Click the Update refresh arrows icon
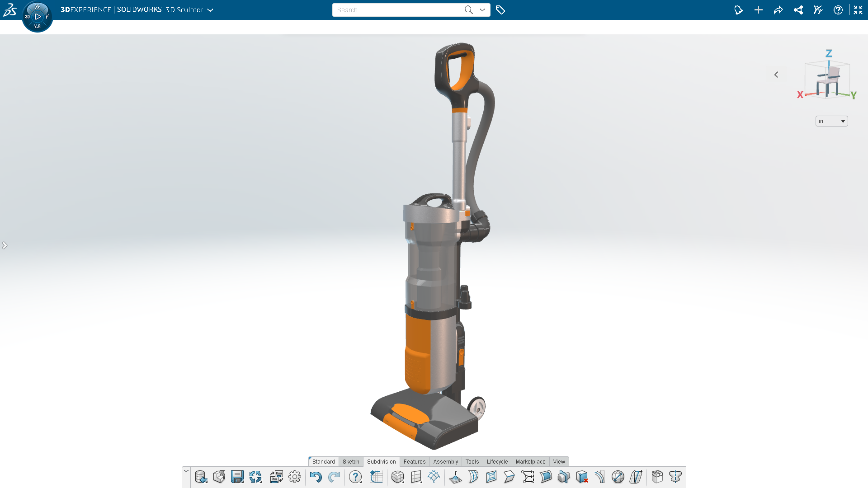The image size is (868, 488). click(x=255, y=477)
